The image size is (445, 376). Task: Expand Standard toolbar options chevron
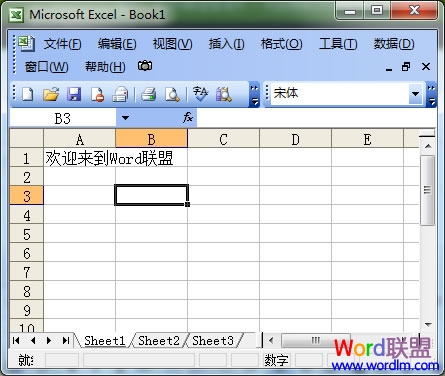254,95
